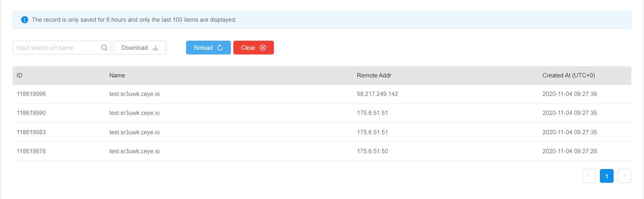Click the blue info icon in banner

coord(24,20)
